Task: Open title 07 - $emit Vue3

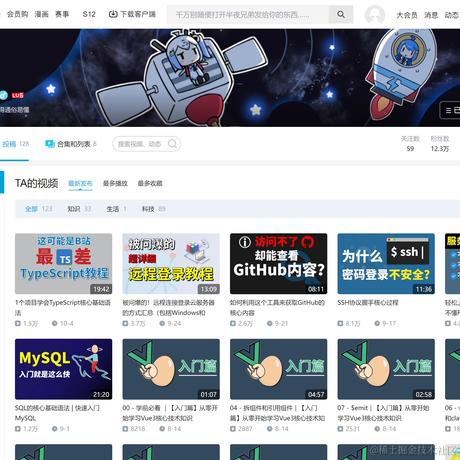Action: [383, 413]
